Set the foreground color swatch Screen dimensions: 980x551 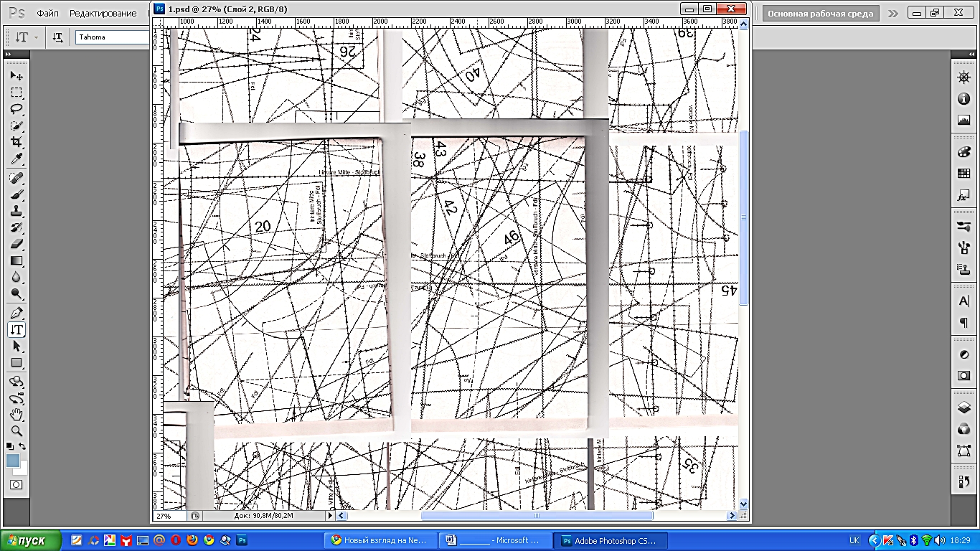tap(12, 461)
